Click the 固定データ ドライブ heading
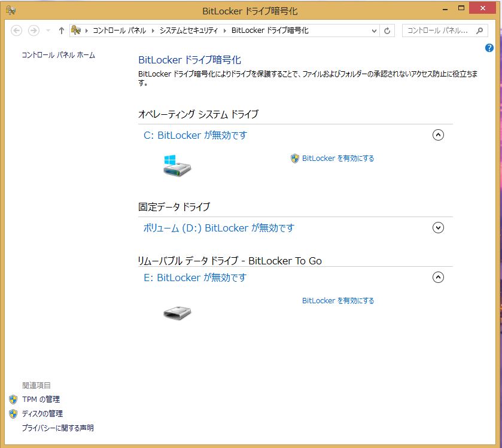Viewport: 502px width, 448px height. pos(174,207)
